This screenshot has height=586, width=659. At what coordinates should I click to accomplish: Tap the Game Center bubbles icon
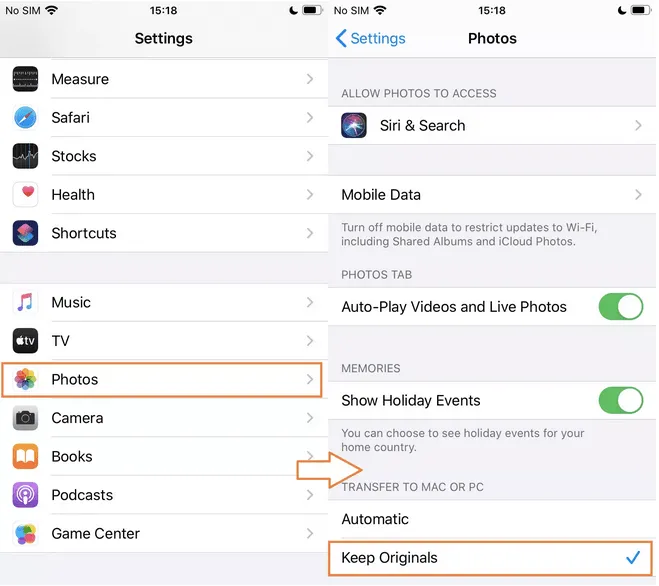(x=25, y=533)
